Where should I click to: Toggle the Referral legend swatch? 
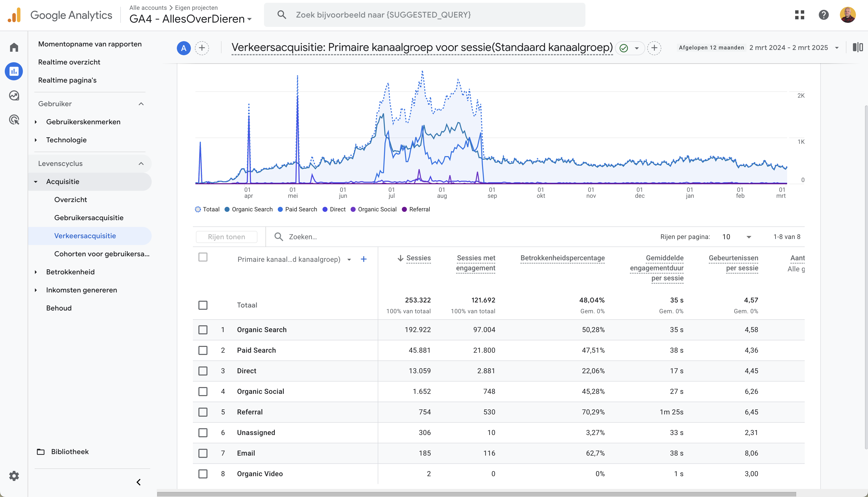point(404,210)
